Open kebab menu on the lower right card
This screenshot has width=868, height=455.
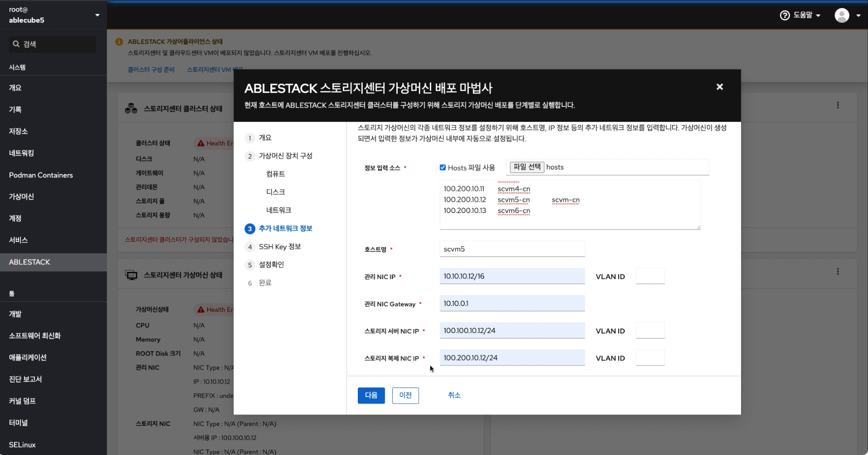(x=838, y=271)
